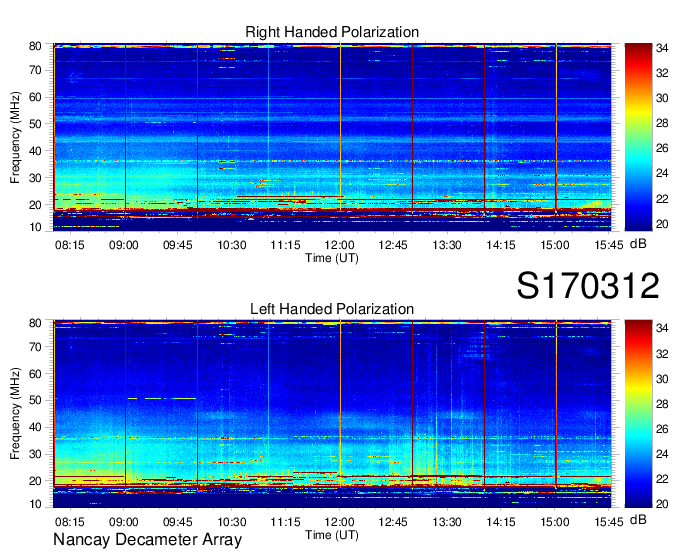Screen dimensions: 680x552
Task: Click "Frequency (MHz)" axis label of Left Handed plot
Action: tap(15, 414)
